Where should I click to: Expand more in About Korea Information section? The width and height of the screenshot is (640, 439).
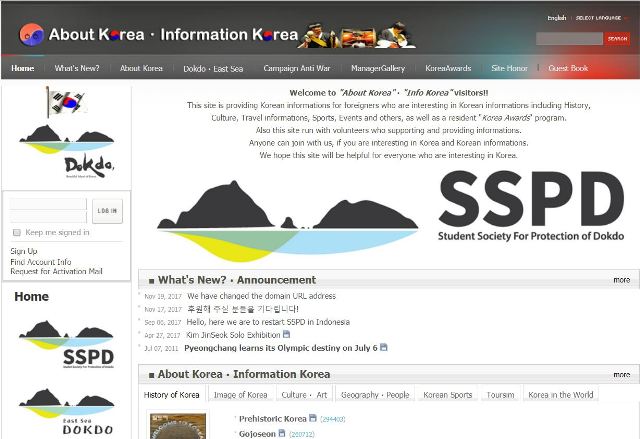621,374
